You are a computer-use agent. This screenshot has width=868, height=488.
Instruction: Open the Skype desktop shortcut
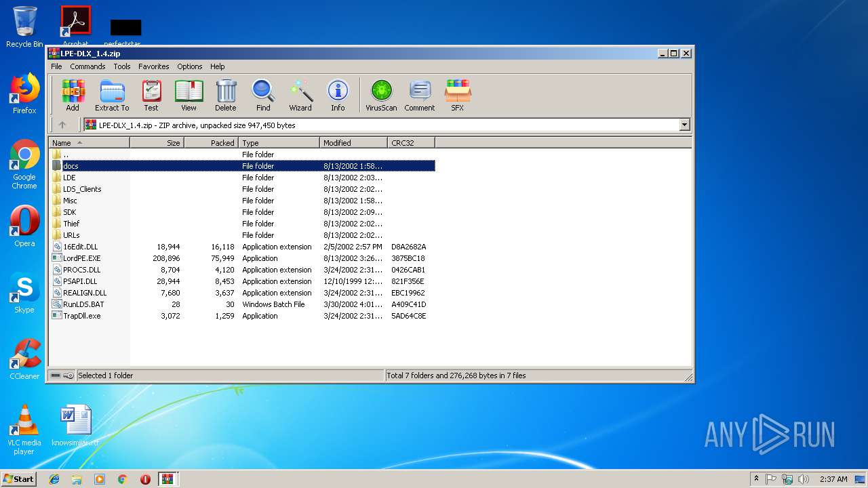[24, 293]
